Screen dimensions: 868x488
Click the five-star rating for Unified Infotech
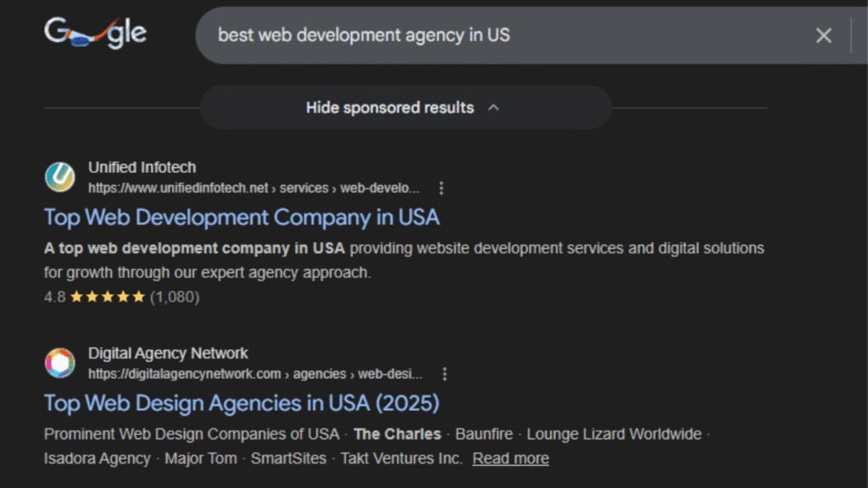coord(108,297)
